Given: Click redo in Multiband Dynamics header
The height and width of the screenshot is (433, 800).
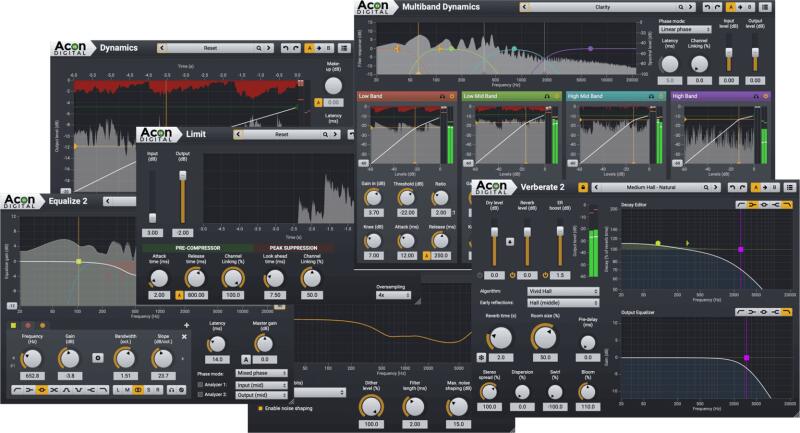Looking at the screenshot, I should tap(717, 7).
